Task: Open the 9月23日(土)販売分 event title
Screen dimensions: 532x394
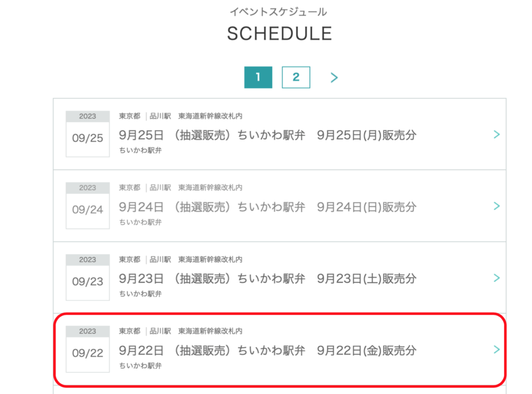Action: pos(268,279)
